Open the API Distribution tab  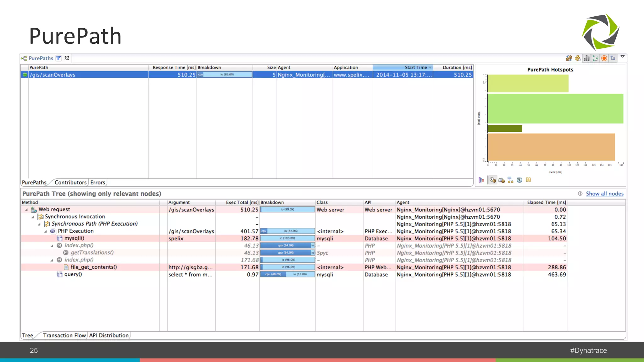point(109,335)
